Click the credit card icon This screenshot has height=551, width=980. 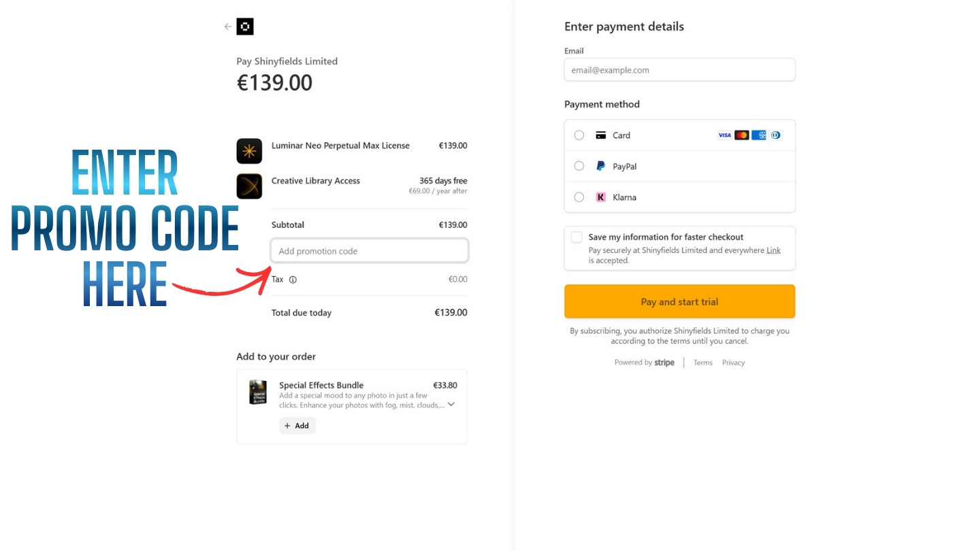[601, 135]
